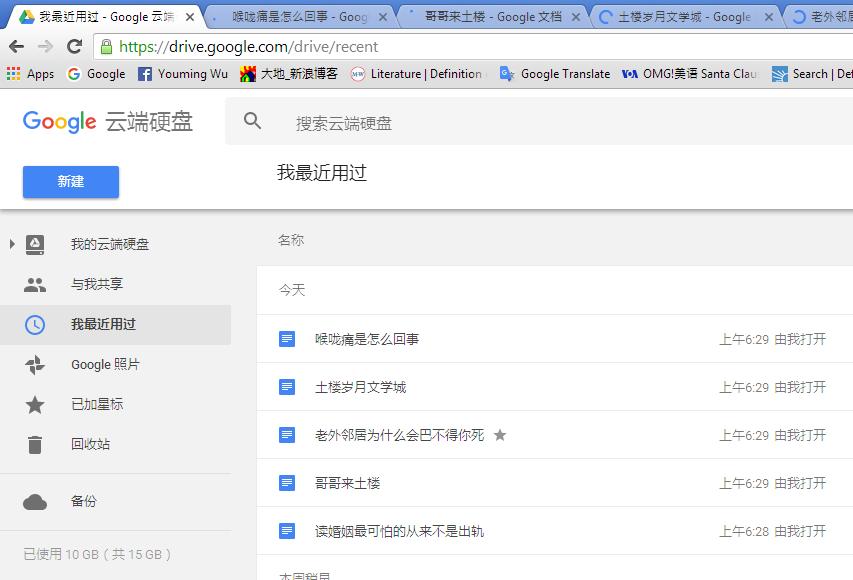Open the 大地_新浪博客 bookmark

tap(289, 73)
